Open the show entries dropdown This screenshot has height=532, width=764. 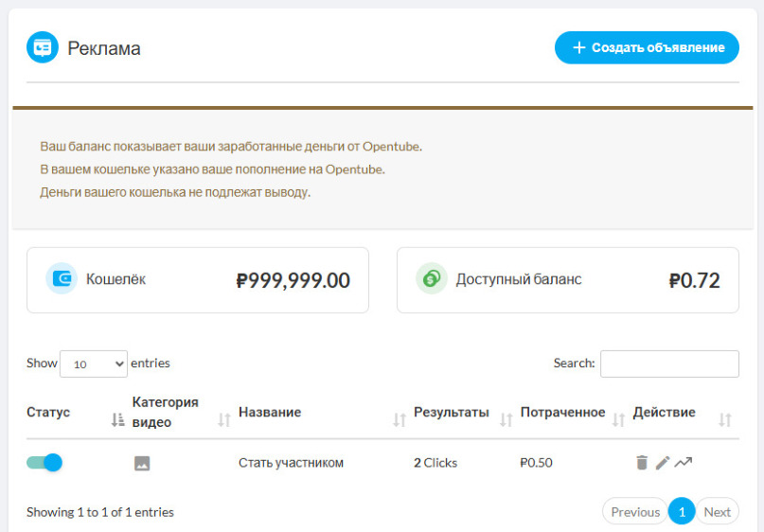pyautogui.click(x=93, y=364)
